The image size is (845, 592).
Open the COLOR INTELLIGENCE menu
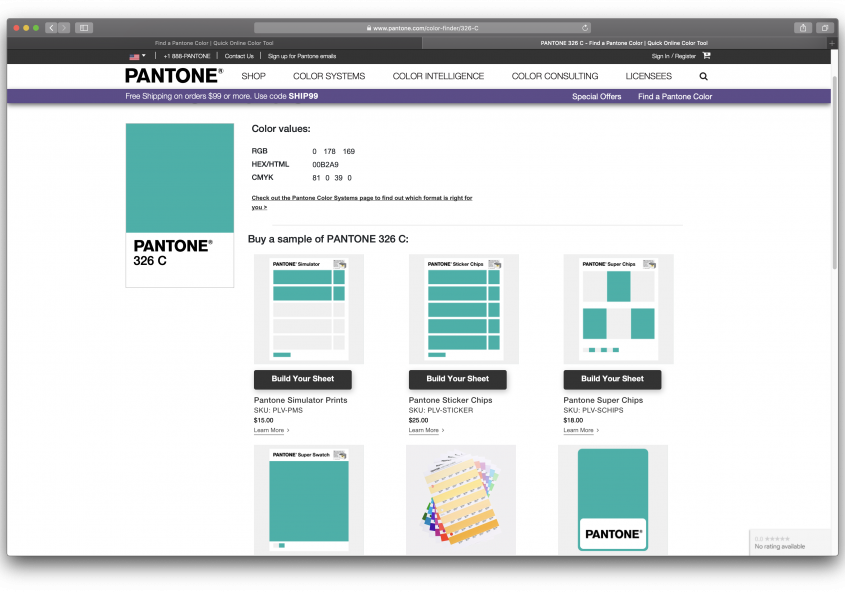(x=438, y=76)
